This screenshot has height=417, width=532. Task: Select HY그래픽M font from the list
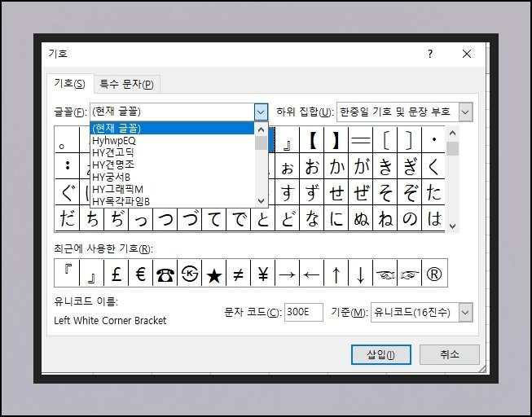point(173,189)
